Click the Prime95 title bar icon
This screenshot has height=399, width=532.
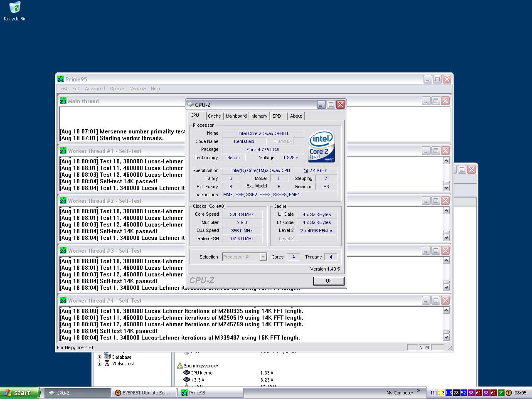61,79
